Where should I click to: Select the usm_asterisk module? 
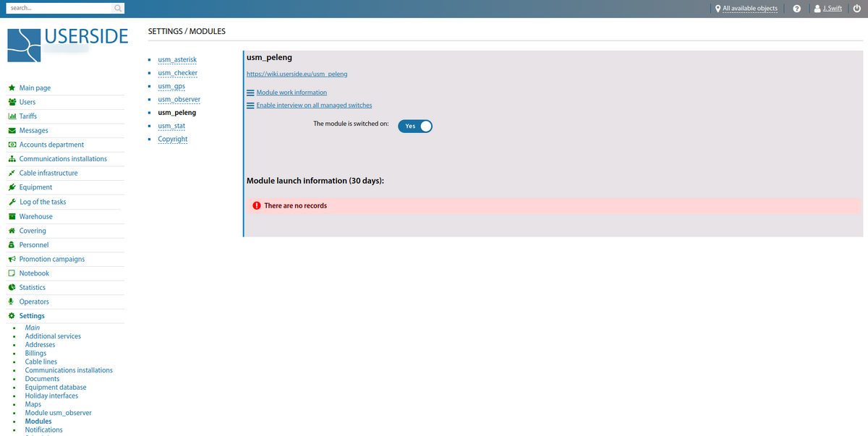(176, 59)
